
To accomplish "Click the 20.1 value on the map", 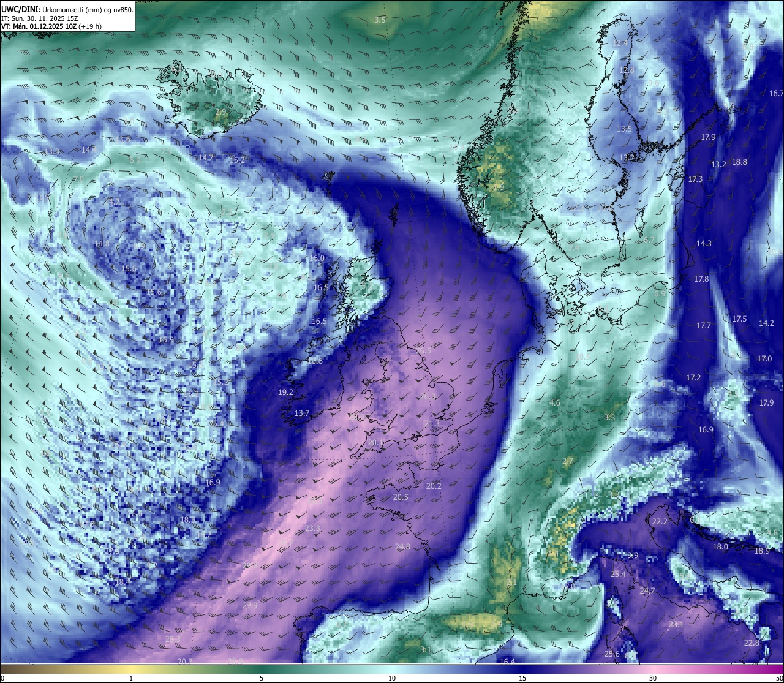I will [375, 443].
